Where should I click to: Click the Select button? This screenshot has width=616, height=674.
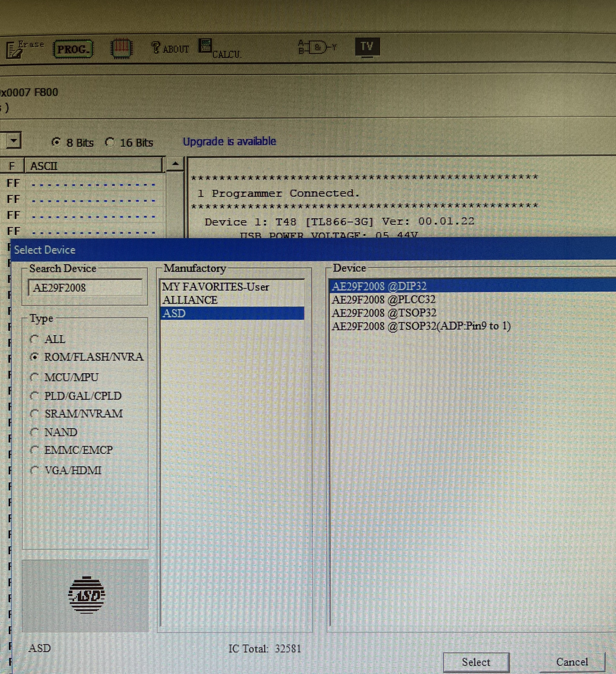coord(476,662)
